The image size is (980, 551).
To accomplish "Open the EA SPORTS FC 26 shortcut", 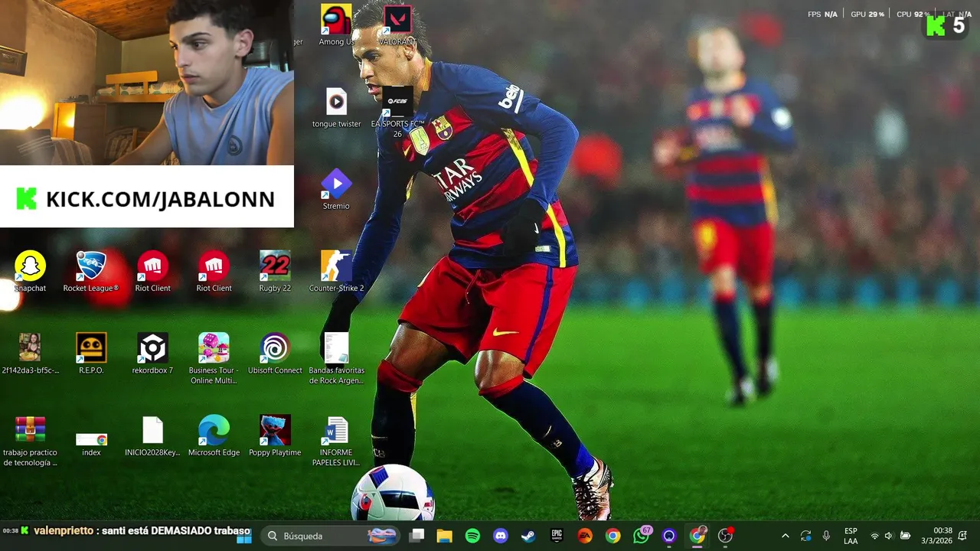I will (397, 112).
